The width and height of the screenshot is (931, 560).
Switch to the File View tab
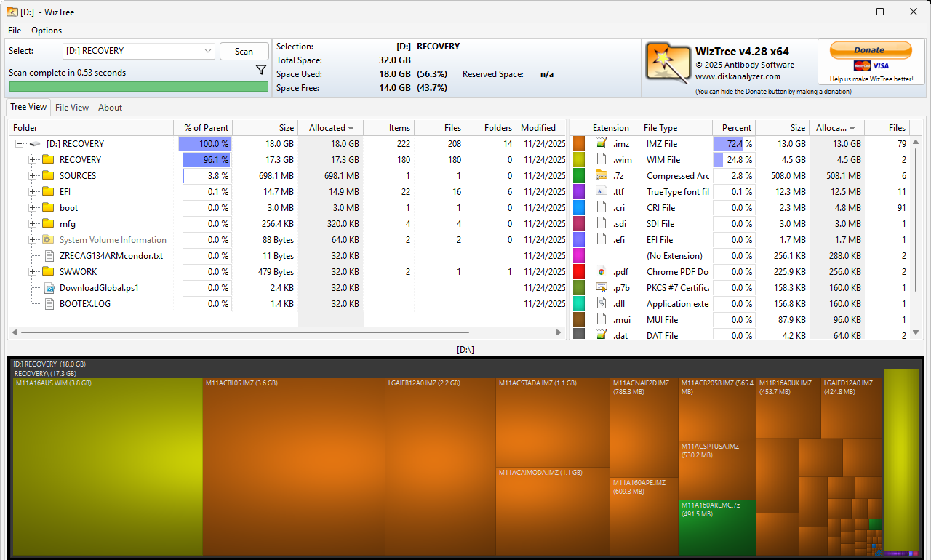pyautogui.click(x=72, y=108)
